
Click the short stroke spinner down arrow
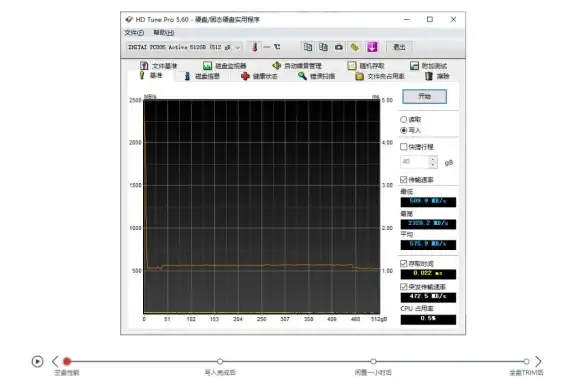pos(433,165)
